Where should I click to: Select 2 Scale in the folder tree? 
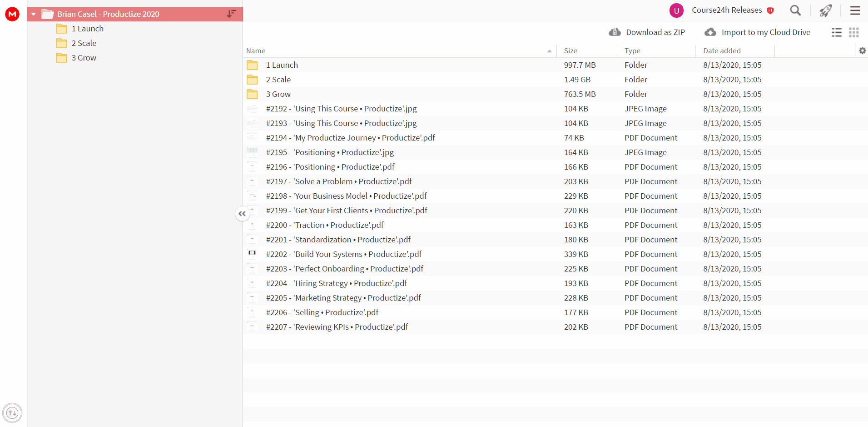(x=84, y=43)
